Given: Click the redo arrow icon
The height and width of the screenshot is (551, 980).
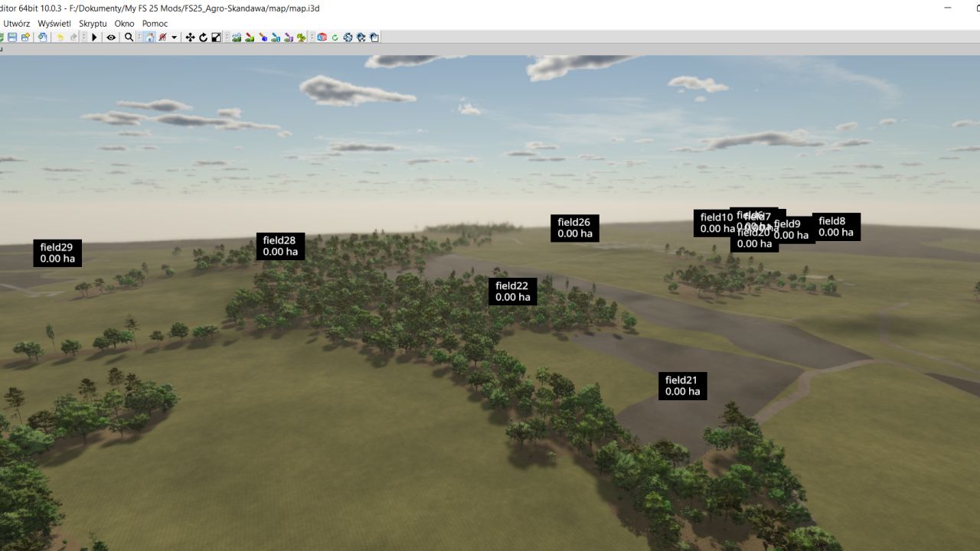Looking at the screenshot, I should tap(73, 37).
